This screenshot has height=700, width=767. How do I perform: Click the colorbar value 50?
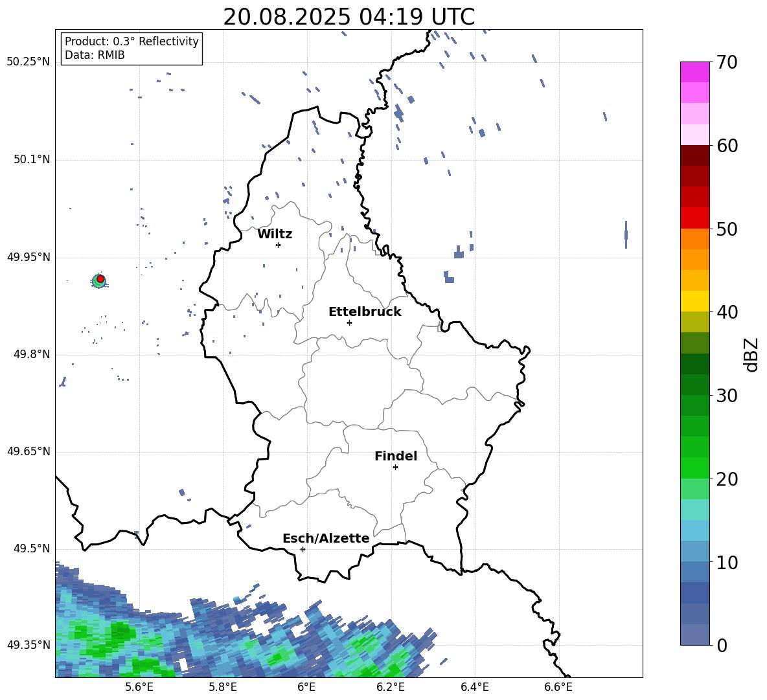pos(727,229)
